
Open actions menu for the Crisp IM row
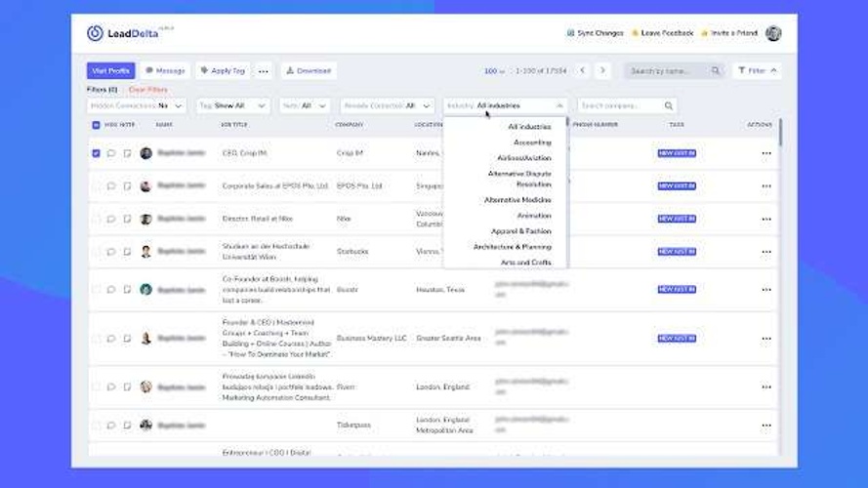tap(766, 153)
